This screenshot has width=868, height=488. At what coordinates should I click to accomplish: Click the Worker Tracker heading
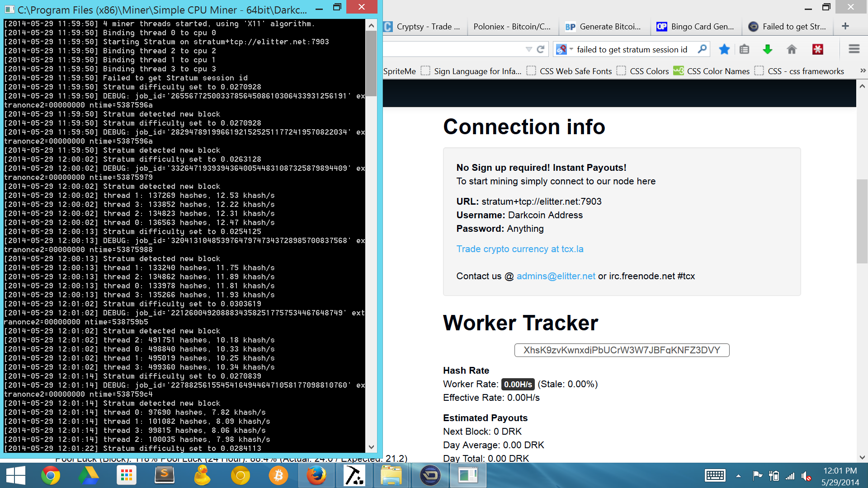point(520,323)
